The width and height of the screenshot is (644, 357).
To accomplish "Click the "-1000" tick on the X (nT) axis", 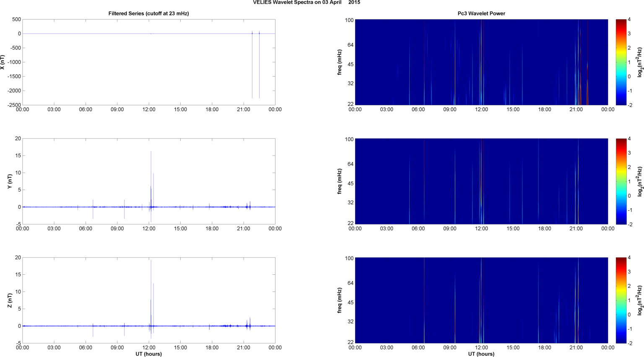I will 14,62.
